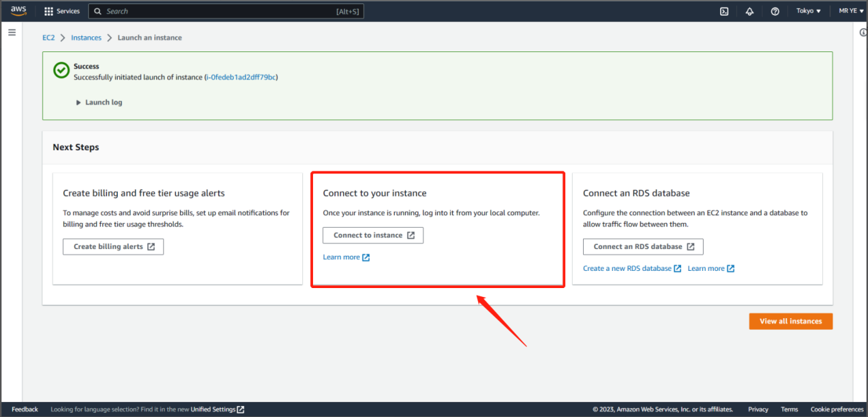Open the instance ID i-0fedeb1ad2dff79bc link
This screenshot has height=417, width=868.
coord(241,78)
